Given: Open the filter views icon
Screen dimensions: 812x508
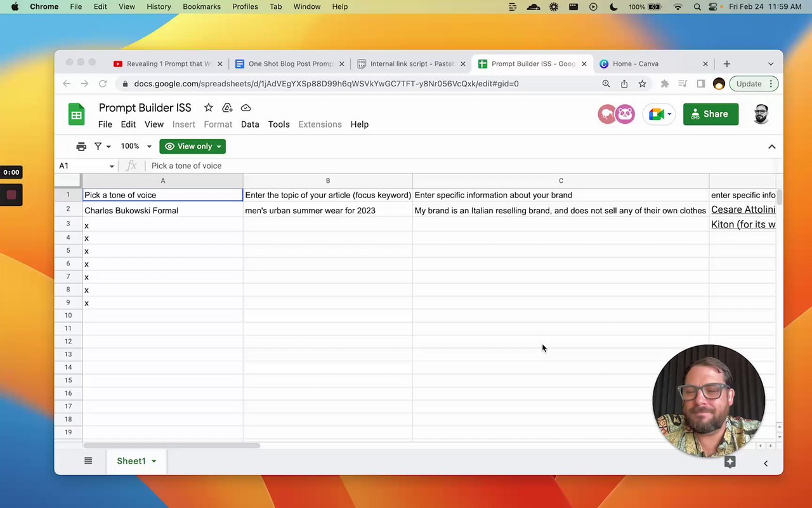Looking at the screenshot, I should 98,146.
